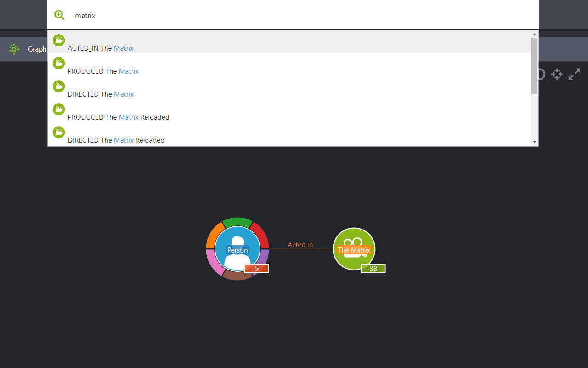The width and height of the screenshot is (588, 368).
Task: Click the Person node count badge 5
Action: click(x=257, y=269)
